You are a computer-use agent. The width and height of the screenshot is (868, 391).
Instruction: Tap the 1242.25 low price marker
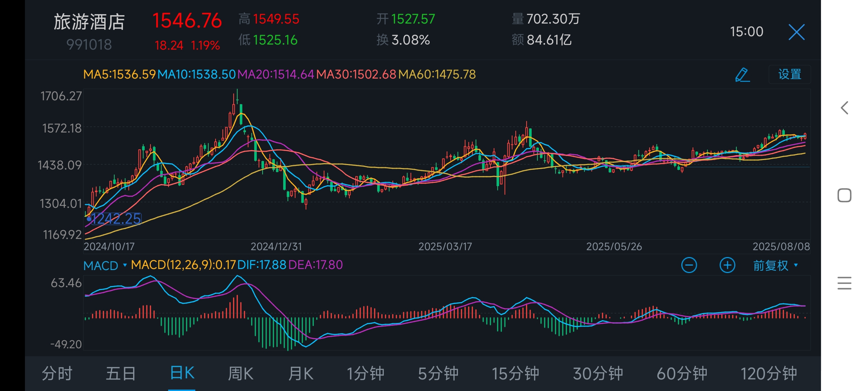[116, 219]
